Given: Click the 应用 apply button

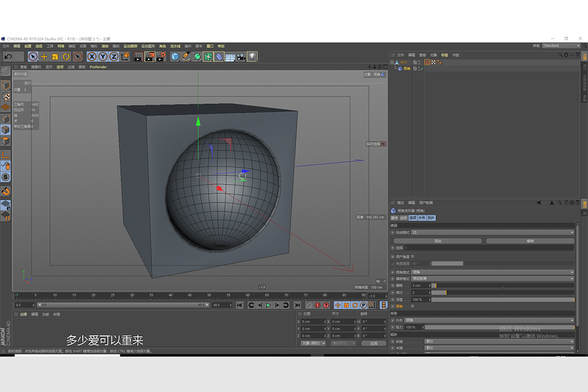Looking at the screenshot, I should pos(373,344).
